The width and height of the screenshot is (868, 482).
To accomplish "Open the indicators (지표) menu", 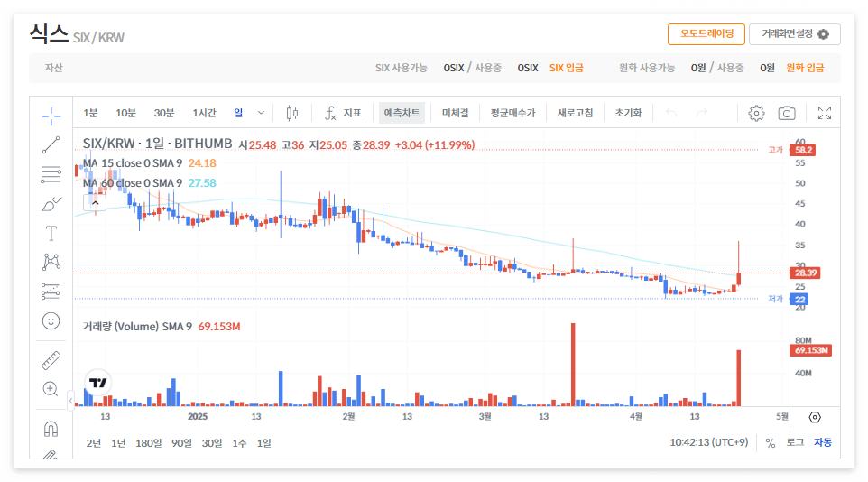I will (x=343, y=113).
